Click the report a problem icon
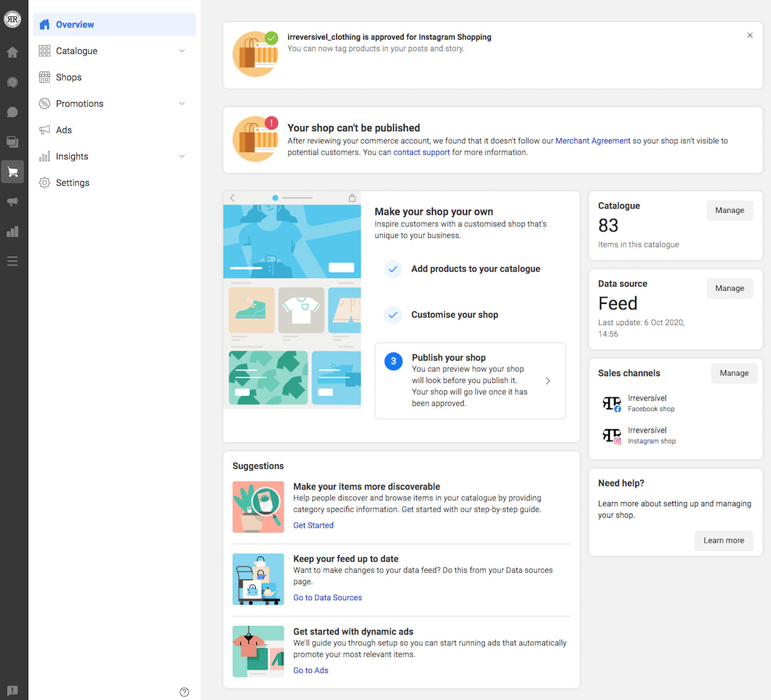This screenshot has height=700, width=771. 12,691
